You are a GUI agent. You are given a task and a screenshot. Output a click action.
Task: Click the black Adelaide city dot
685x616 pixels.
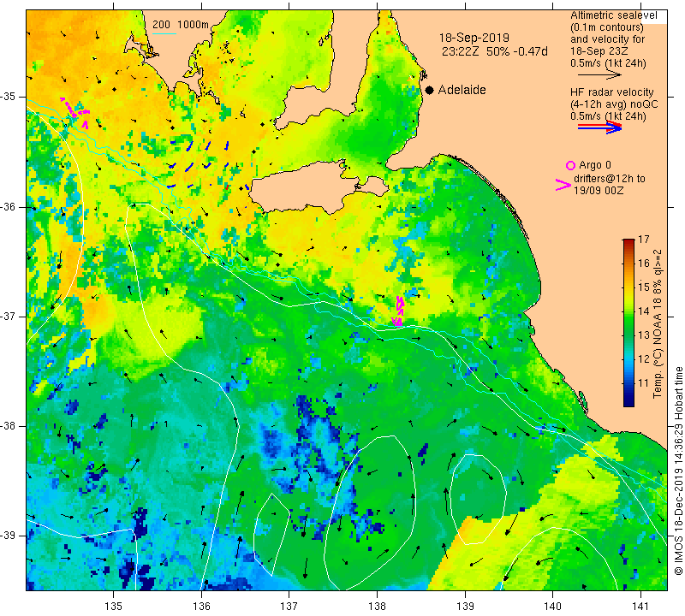click(x=430, y=90)
